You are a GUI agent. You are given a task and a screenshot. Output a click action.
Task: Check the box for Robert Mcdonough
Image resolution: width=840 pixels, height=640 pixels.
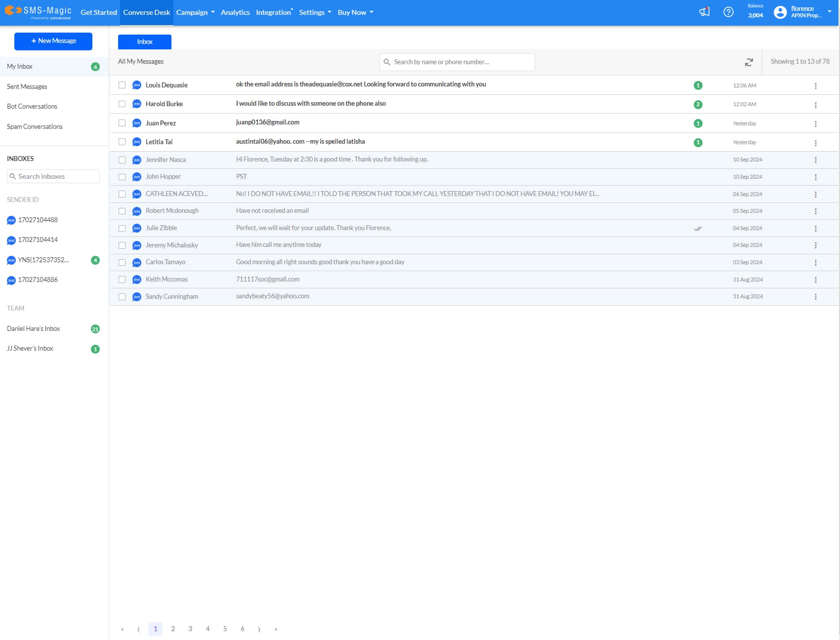point(122,211)
